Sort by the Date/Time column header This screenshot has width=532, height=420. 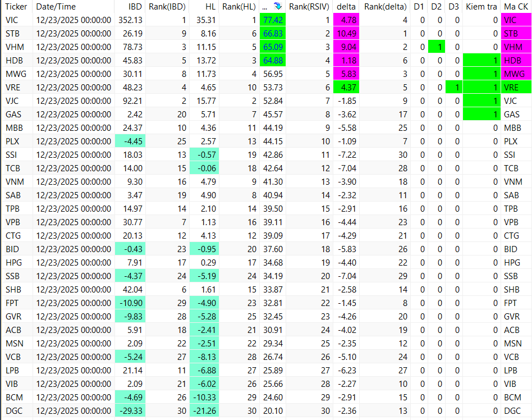tap(56, 6)
